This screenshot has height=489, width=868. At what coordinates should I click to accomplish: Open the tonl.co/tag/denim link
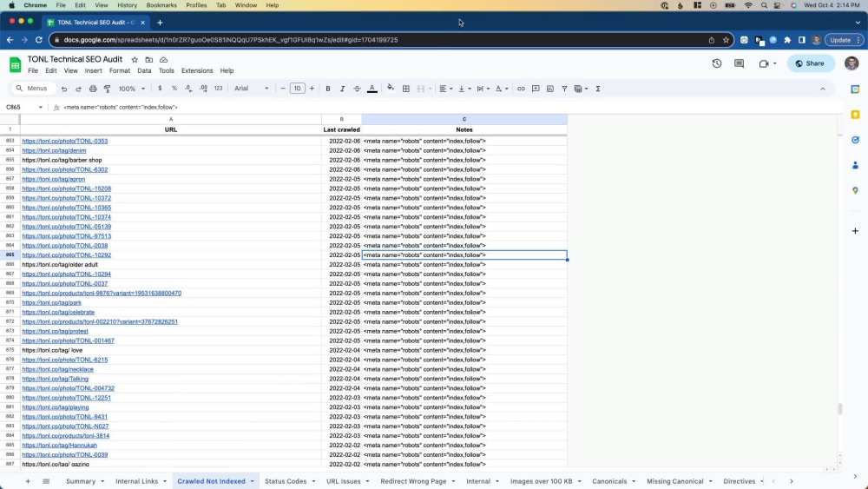point(54,150)
